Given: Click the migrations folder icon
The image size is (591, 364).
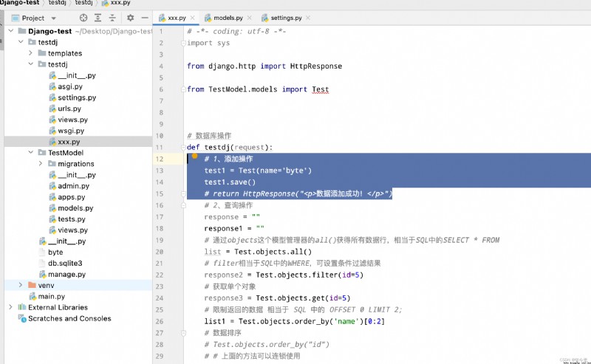Looking at the screenshot, I should pos(52,163).
